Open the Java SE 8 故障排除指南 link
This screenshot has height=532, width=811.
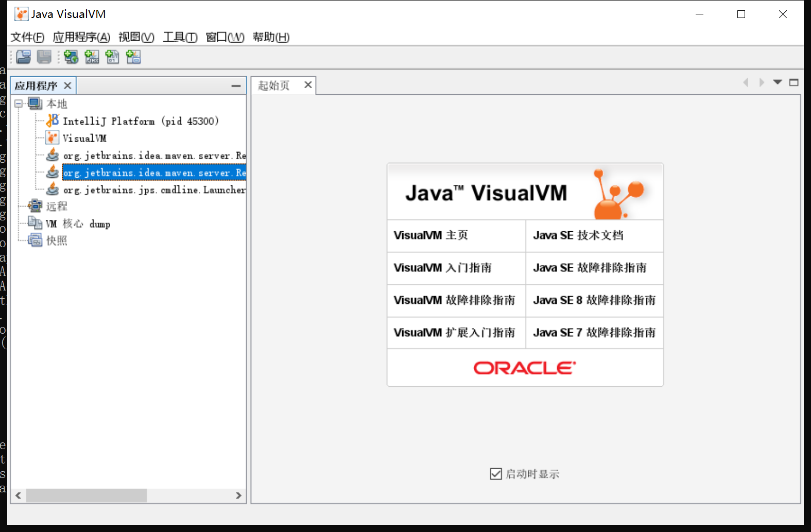(x=594, y=300)
